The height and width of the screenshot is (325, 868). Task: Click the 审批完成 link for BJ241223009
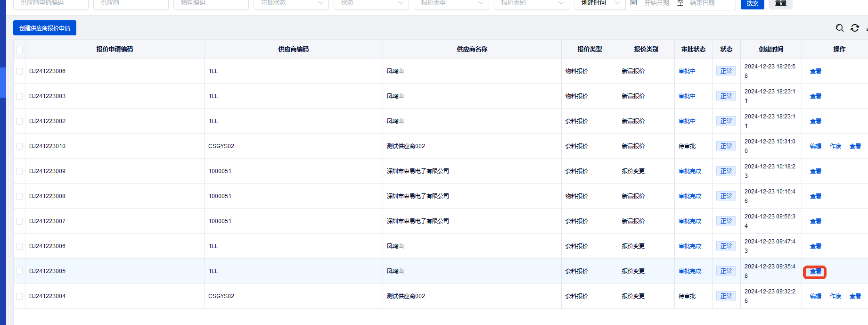(x=689, y=171)
